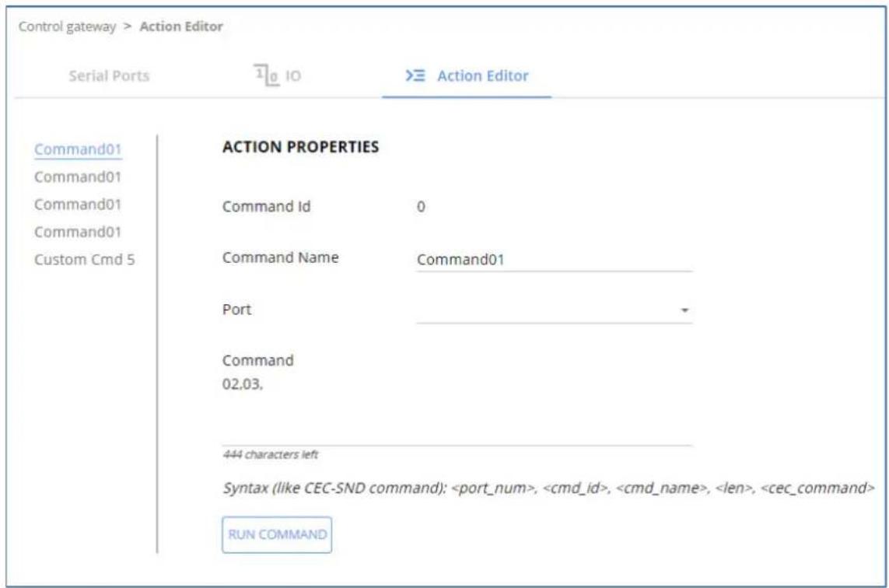The height and width of the screenshot is (588, 889).
Task: Open the Port dropdown
Action: [554, 311]
